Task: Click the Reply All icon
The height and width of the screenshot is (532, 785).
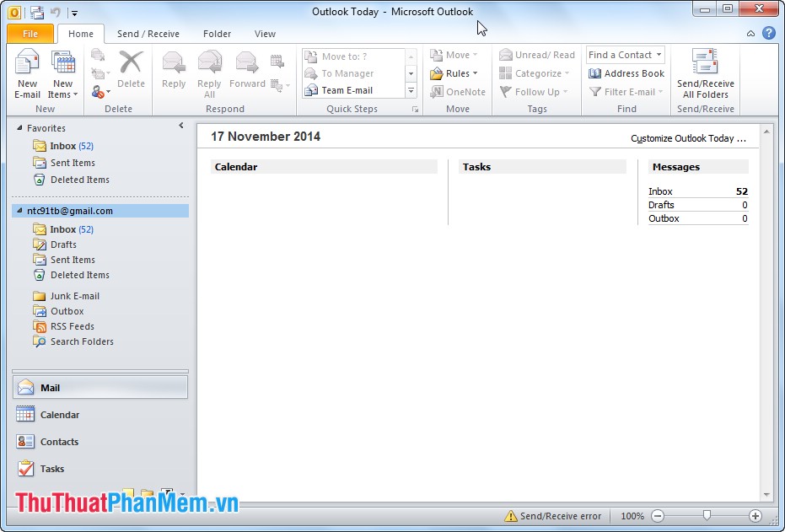Action: [208, 72]
